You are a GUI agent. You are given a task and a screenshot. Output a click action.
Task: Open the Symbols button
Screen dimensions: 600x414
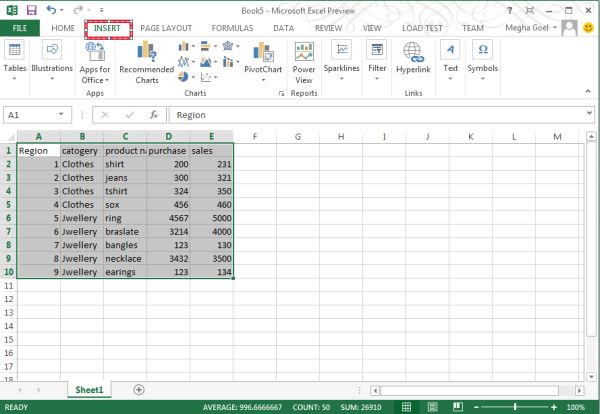pos(483,60)
